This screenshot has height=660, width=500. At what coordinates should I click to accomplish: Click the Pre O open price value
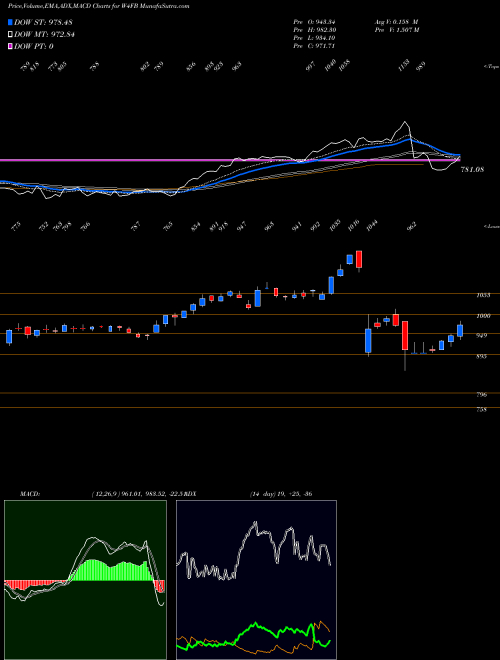click(324, 22)
